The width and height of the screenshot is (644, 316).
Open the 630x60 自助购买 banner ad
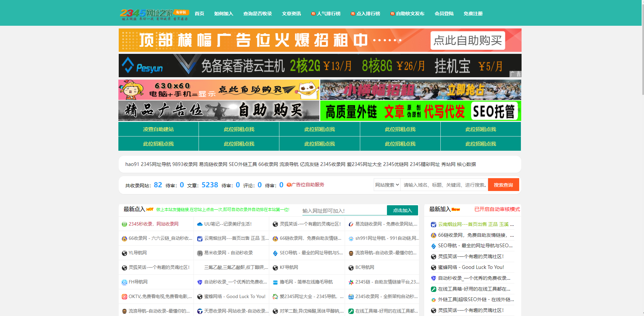click(219, 90)
